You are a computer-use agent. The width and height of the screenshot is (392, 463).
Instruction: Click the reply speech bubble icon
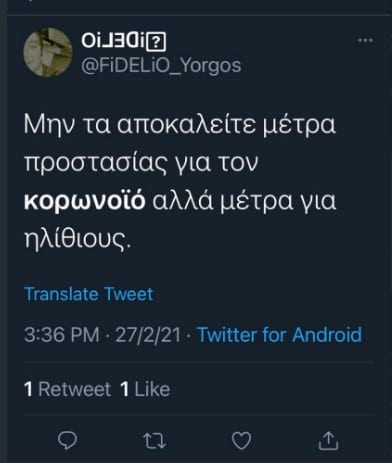point(67,440)
